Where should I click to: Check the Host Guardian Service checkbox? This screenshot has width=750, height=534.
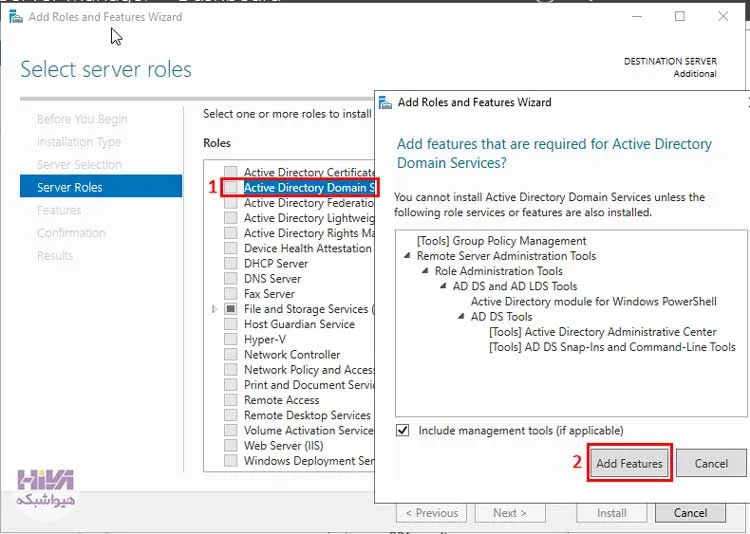click(231, 324)
